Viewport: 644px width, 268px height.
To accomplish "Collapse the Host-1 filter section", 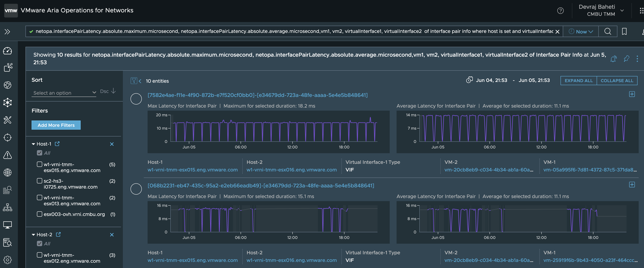I will pos(33,144).
